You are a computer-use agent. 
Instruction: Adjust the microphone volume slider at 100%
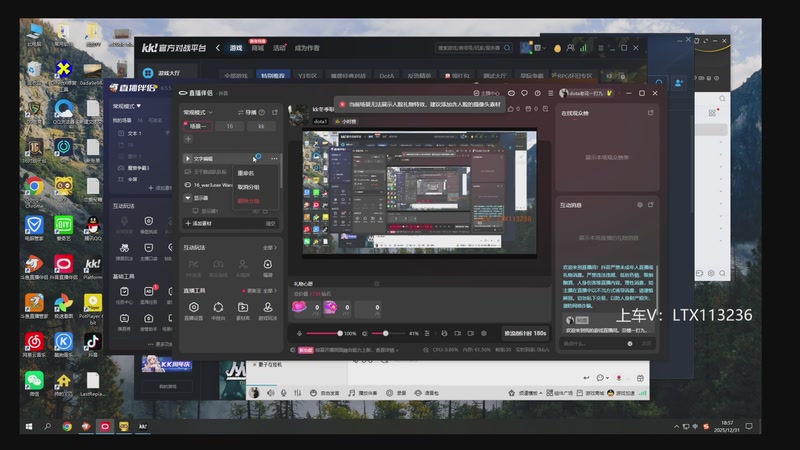tap(324, 333)
